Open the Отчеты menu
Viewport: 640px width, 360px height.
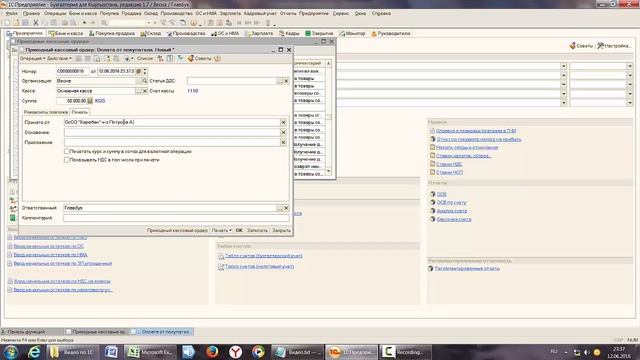click(x=288, y=13)
